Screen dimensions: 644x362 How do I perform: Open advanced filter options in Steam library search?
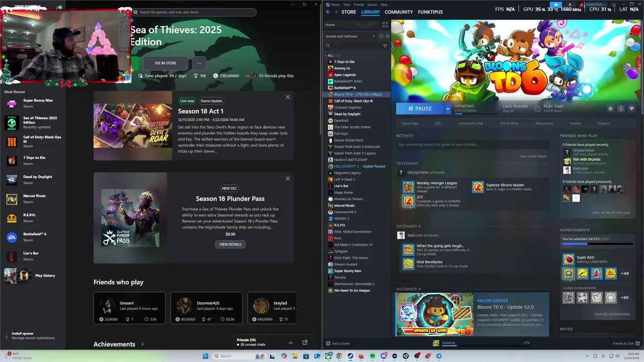click(385, 46)
